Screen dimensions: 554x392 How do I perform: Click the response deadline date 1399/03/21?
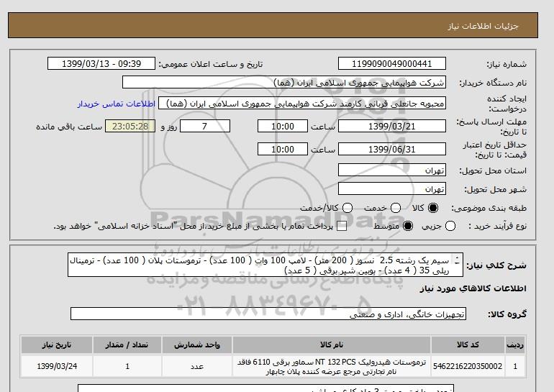click(392, 126)
